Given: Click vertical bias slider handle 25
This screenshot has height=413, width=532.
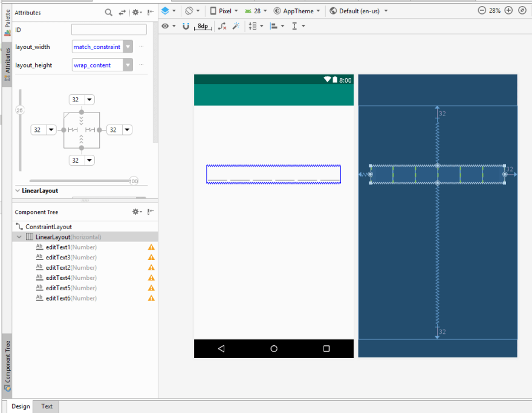Looking at the screenshot, I should (x=20, y=110).
